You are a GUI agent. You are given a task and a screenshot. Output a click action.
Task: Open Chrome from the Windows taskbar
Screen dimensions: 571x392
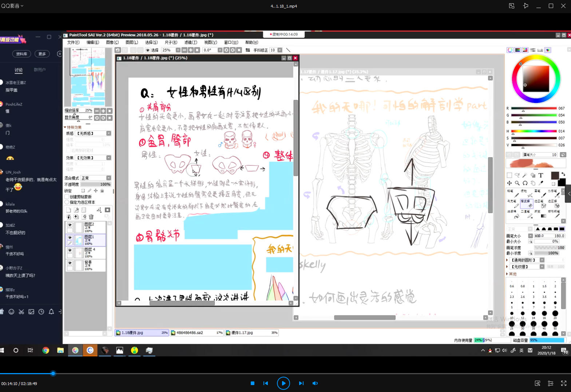(x=45, y=350)
